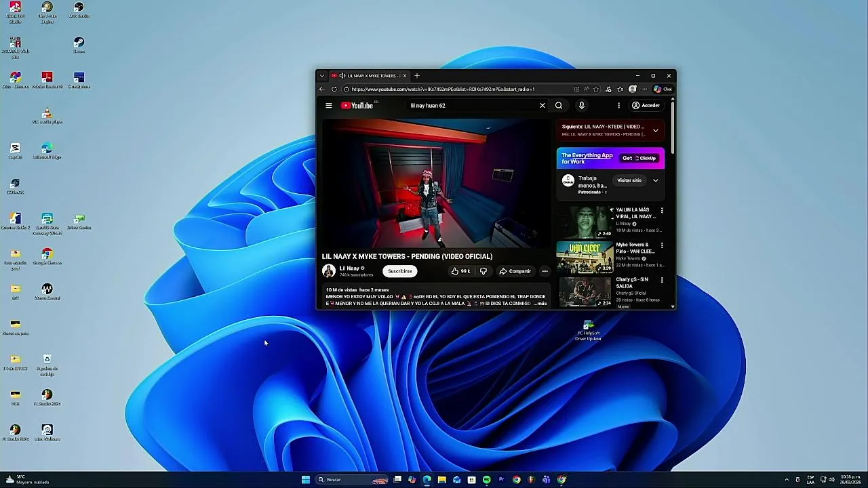Screen dimensions: 868x488
Task: Open Myke Towers VAN CLEEF video thumbnail
Action: coord(585,258)
